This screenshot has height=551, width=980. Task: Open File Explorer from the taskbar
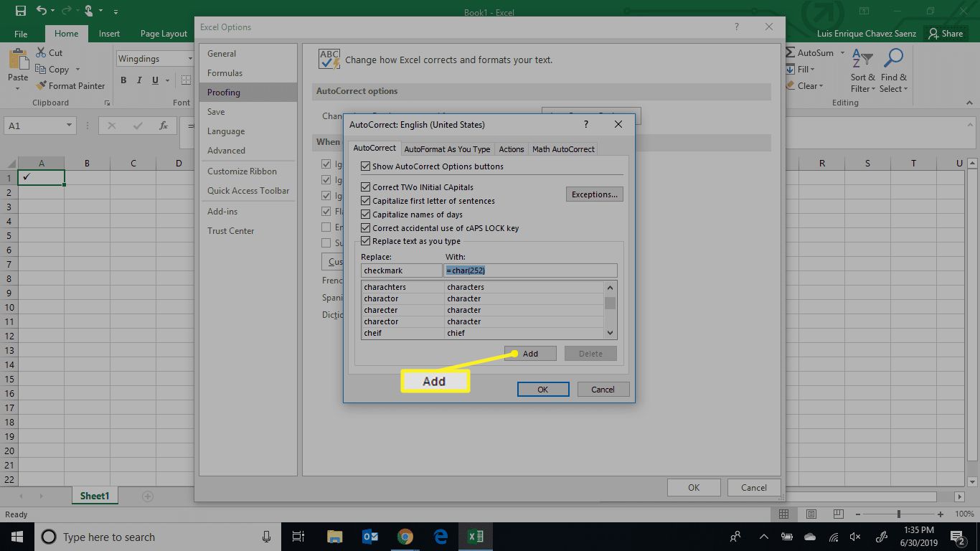334,537
